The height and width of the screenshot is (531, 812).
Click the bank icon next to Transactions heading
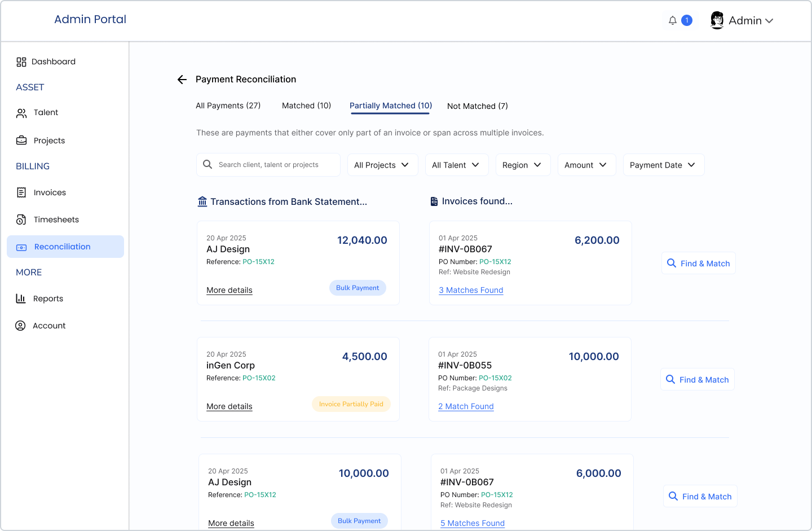pos(202,201)
